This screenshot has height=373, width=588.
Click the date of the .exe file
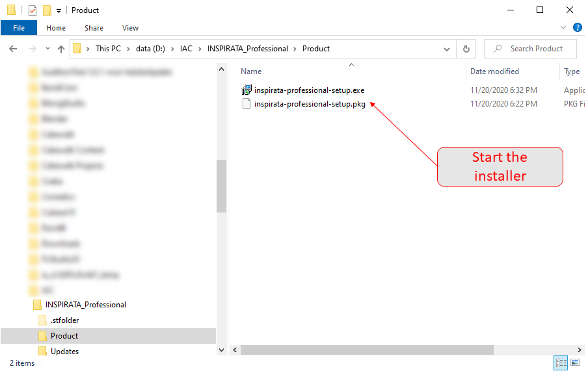[x=503, y=90]
